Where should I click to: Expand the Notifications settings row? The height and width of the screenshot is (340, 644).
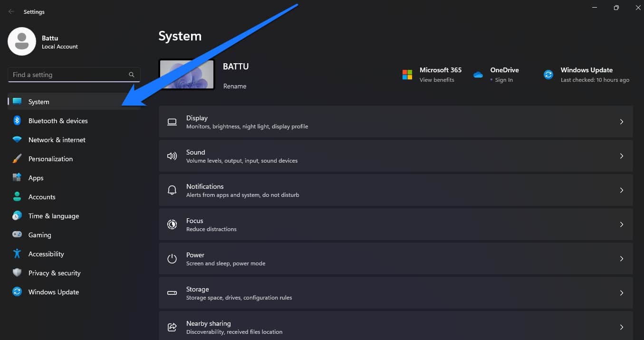coord(621,190)
